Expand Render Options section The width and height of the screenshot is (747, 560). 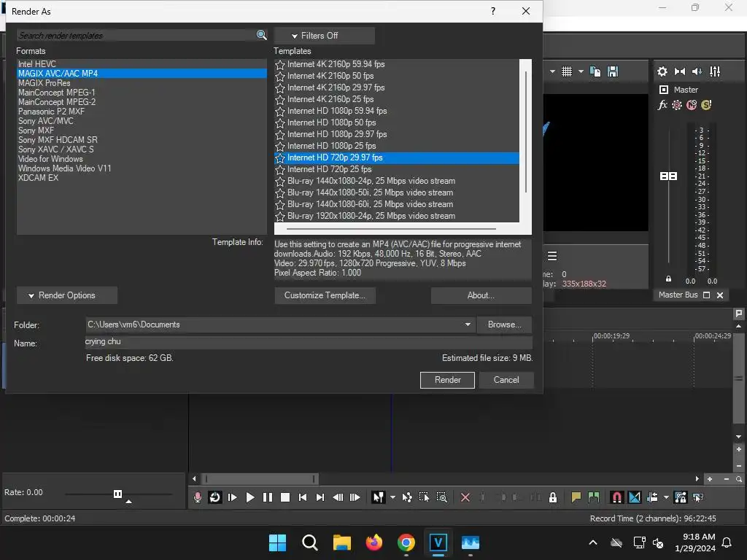66,295
